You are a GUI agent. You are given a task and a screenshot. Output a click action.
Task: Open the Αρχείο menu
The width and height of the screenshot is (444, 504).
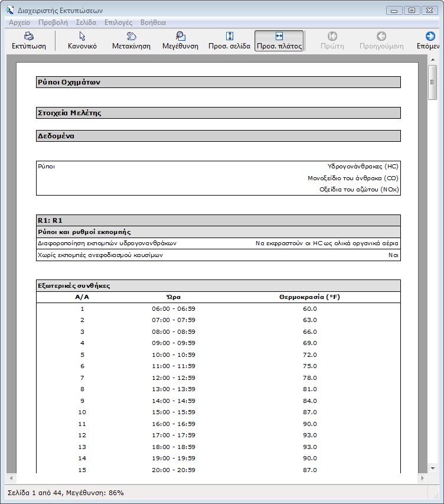[x=19, y=22]
